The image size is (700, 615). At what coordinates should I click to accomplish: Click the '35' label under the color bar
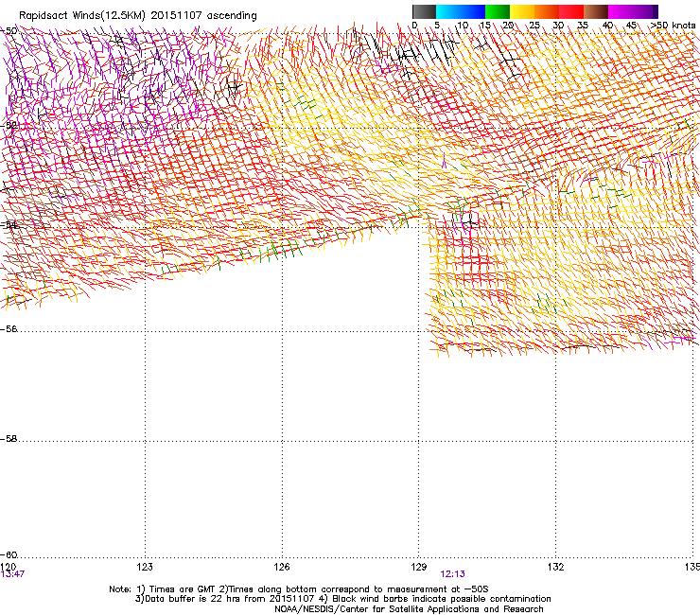coord(583,26)
